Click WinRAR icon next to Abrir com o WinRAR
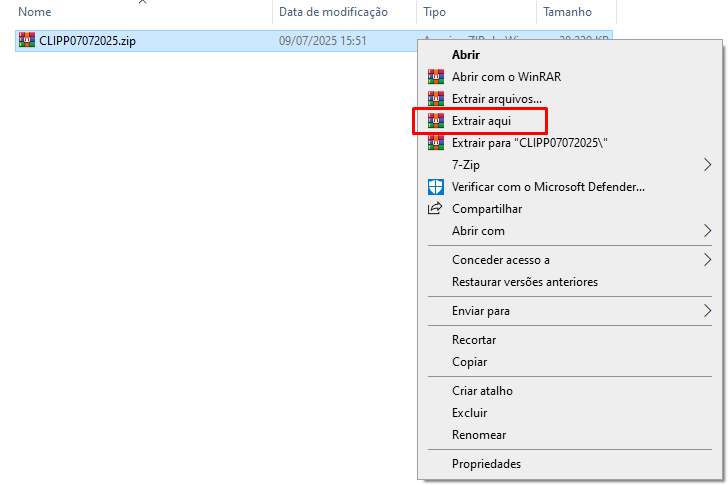This screenshot has width=728, height=485. coord(435,77)
